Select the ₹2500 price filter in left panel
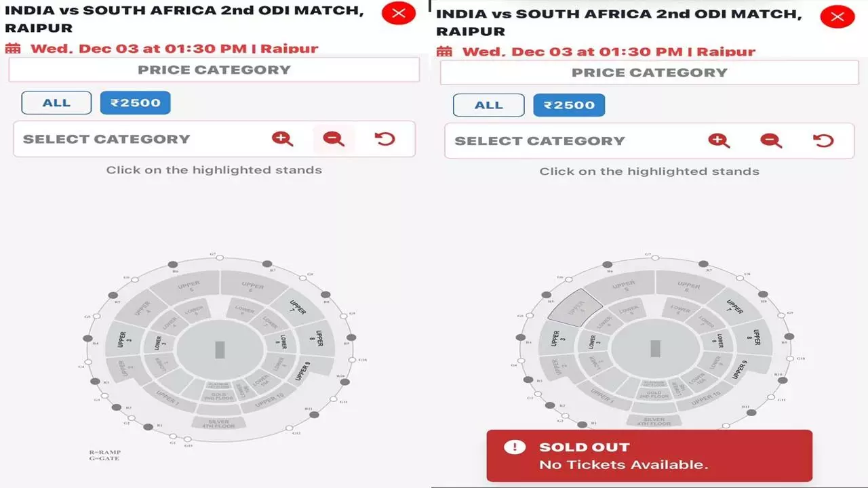The height and width of the screenshot is (488, 868). (x=136, y=103)
